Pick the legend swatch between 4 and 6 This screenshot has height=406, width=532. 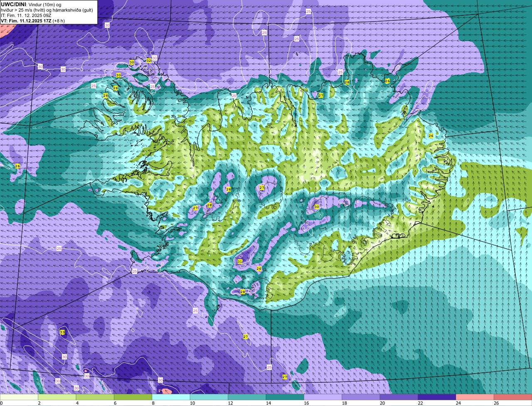95,397
